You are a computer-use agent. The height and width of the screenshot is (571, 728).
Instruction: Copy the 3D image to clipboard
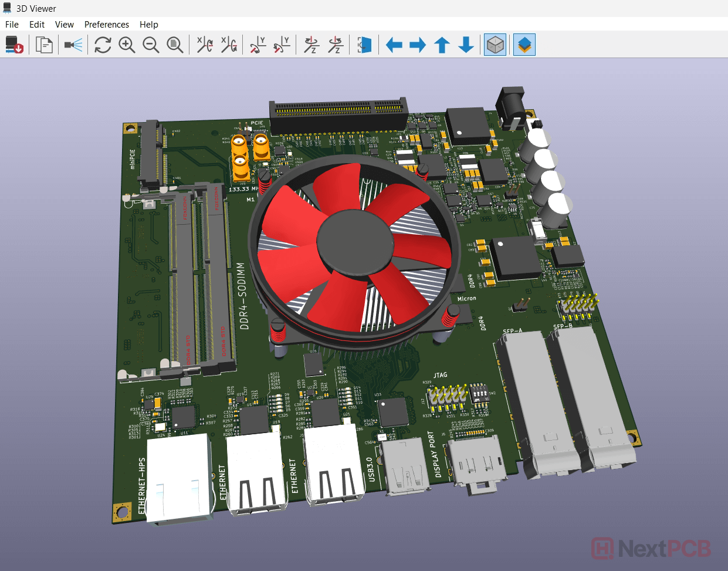point(44,45)
